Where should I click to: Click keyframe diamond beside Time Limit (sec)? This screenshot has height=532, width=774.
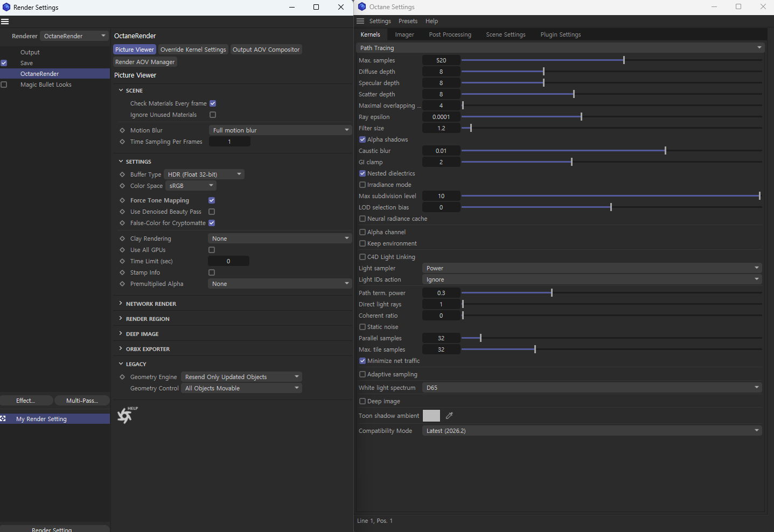point(122,261)
